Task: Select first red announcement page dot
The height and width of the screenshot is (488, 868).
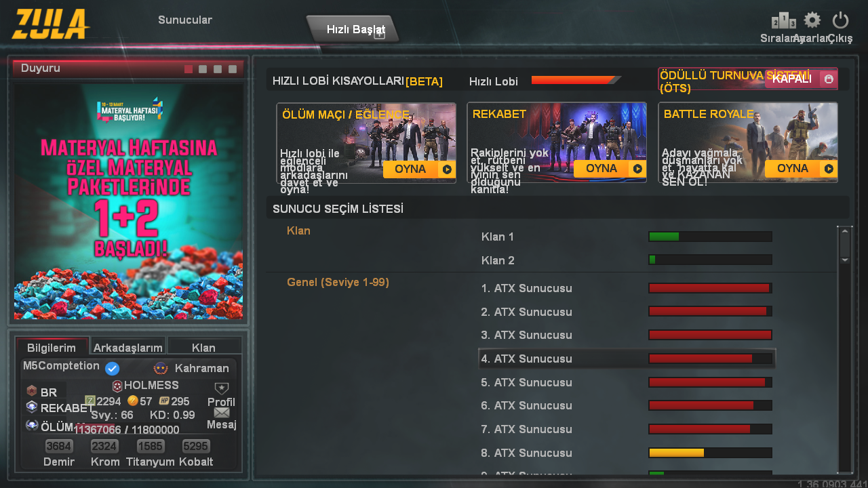Action: (x=189, y=69)
